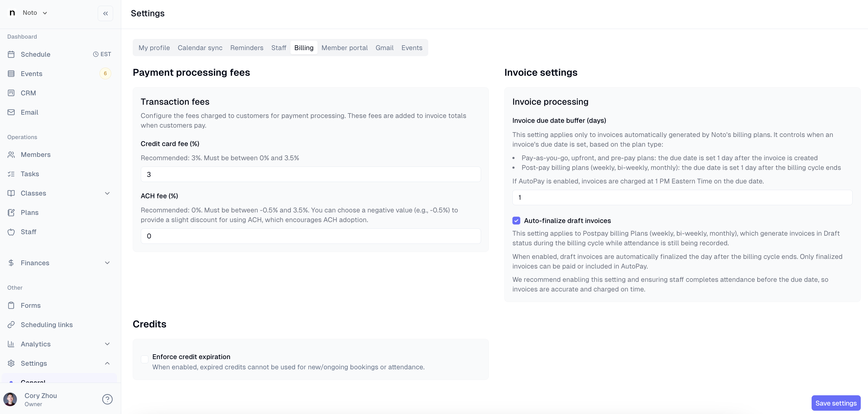
Task: Click the Credit card fee input field
Action: click(311, 174)
